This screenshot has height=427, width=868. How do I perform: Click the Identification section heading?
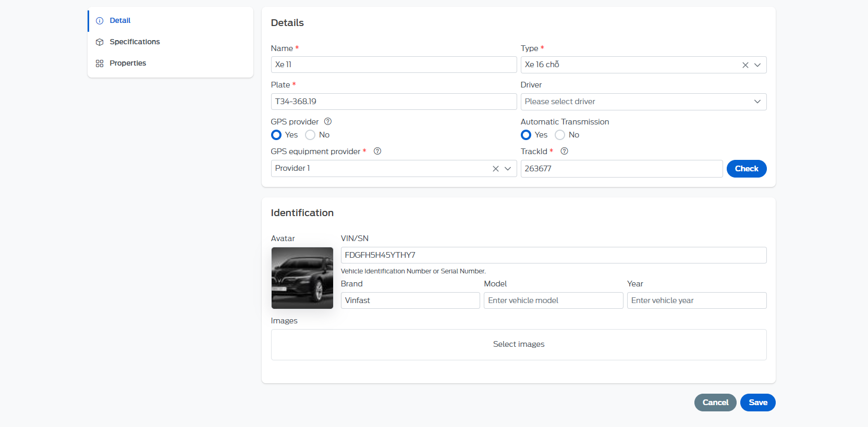302,213
